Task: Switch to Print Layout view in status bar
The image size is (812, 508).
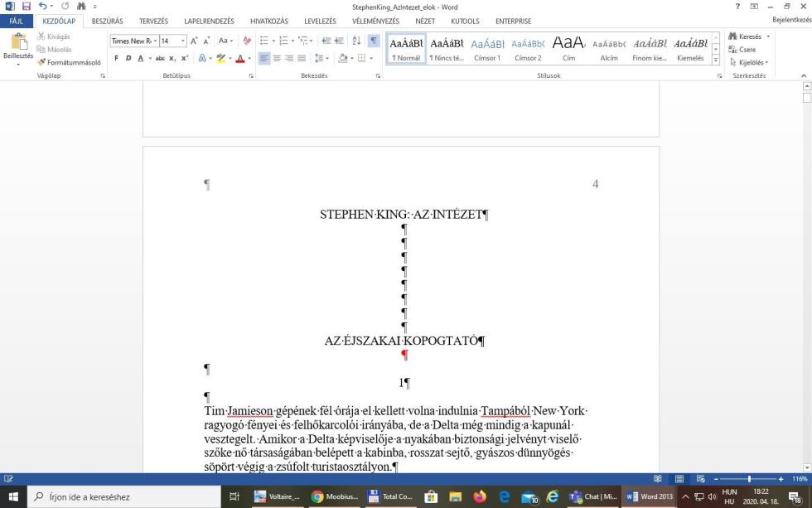Action: click(679, 479)
